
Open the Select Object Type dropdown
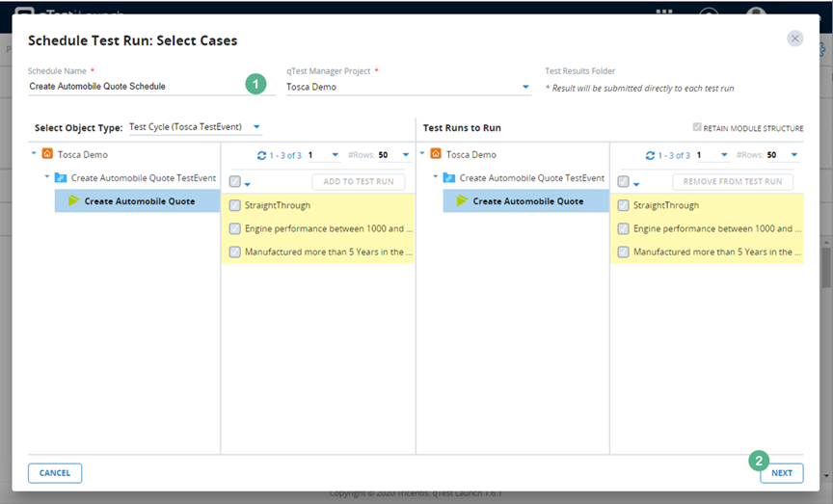pyautogui.click(x=256, y=127)
